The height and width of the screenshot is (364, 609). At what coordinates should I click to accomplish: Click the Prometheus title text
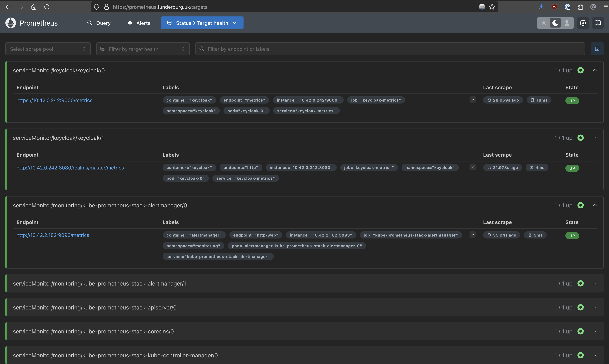pos(39,23)
